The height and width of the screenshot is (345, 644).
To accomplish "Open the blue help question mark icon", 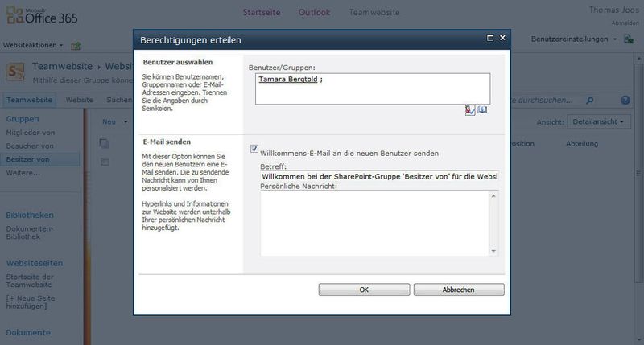I will pos(625,100).
